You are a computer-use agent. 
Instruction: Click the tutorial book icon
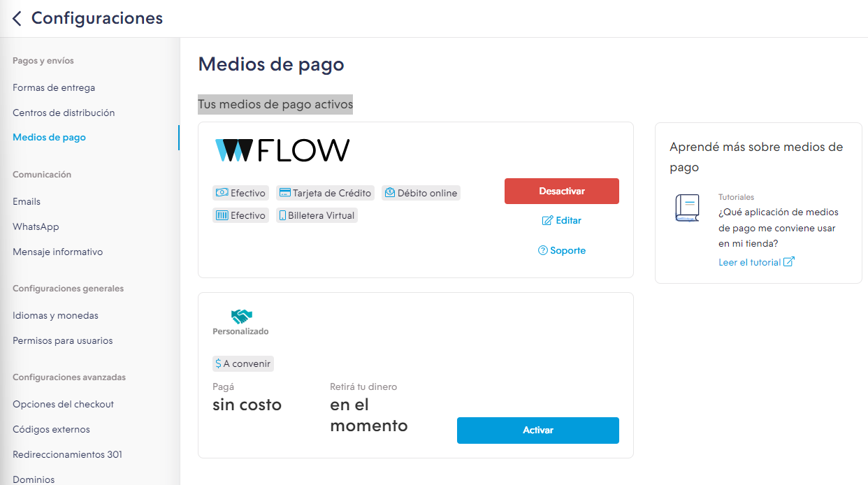click(x=687, y=208)
